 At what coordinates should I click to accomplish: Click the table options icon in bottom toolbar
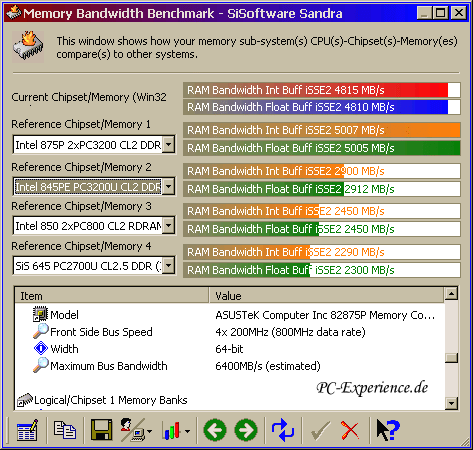click(x=27, y=430)
